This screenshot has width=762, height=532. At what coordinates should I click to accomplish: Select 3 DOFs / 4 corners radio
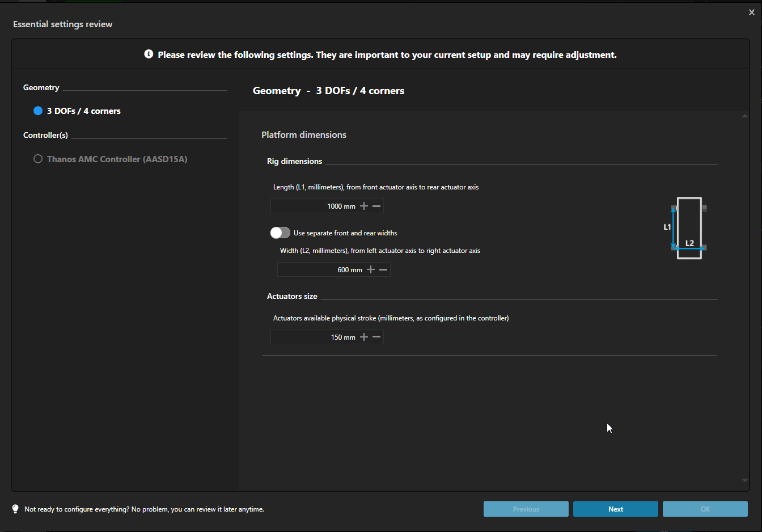tap(38, 111)
